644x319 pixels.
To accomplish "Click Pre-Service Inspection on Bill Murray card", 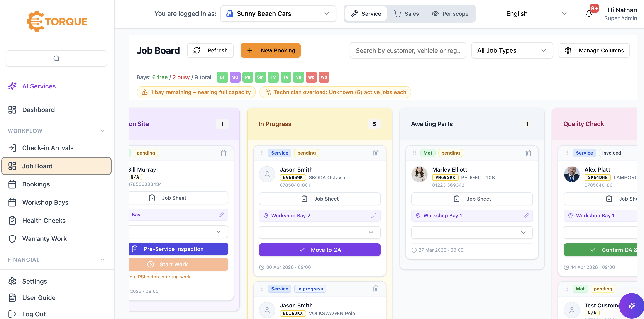I will tap(178, 249).
